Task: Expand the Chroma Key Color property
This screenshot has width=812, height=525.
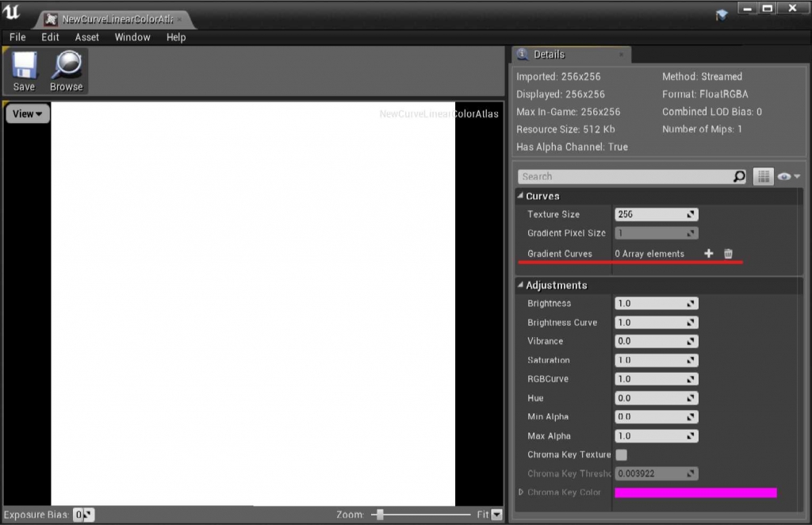Action: click(520, 492)
